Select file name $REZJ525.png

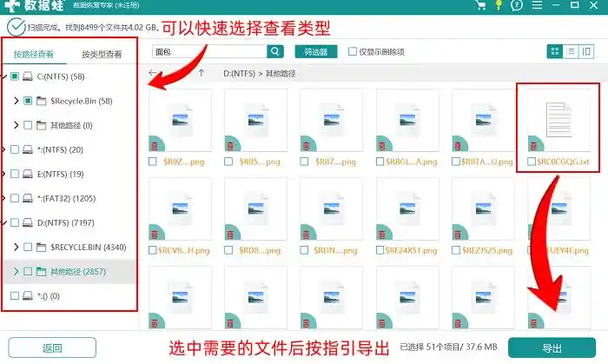click(x=487, y=250)
